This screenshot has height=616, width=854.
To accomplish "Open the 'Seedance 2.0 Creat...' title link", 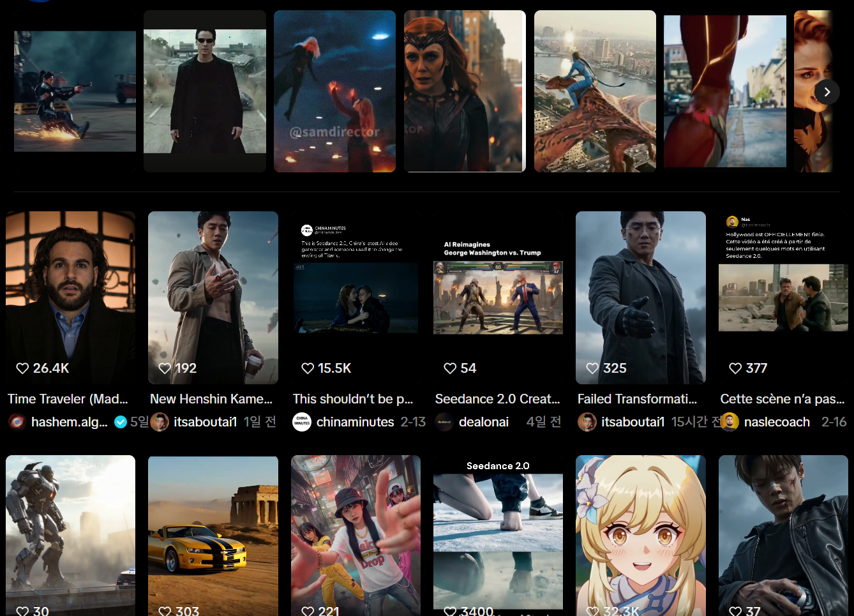I will pos(497,399).
